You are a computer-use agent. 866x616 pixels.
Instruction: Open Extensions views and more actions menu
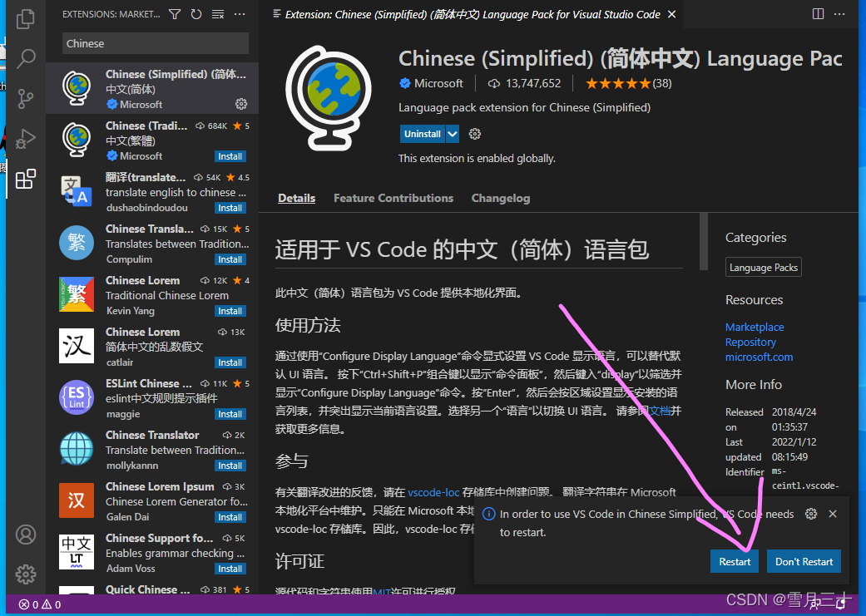pyautogui.click(x=240, y=14)
